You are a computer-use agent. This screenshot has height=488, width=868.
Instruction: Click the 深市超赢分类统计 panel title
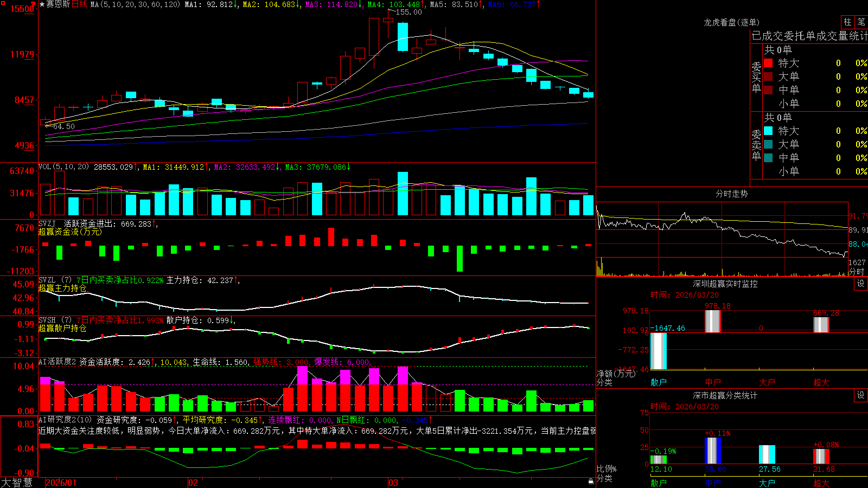725,395
